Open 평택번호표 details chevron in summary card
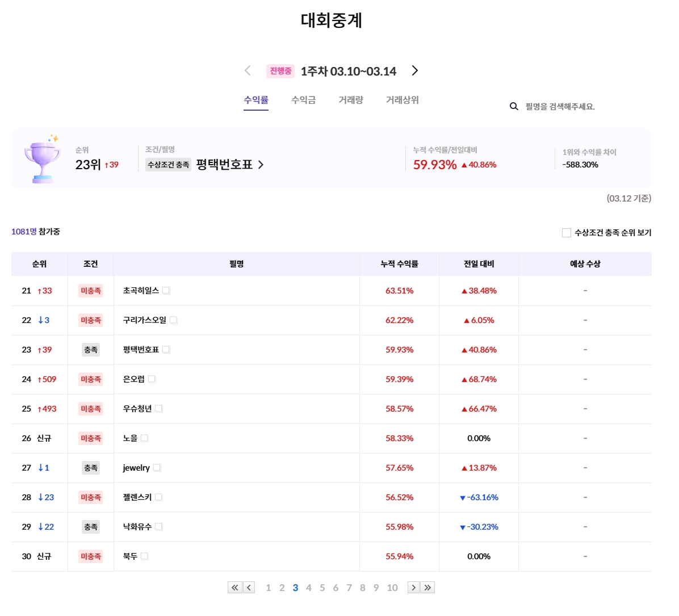679x616 pixels. coord(261,165)
